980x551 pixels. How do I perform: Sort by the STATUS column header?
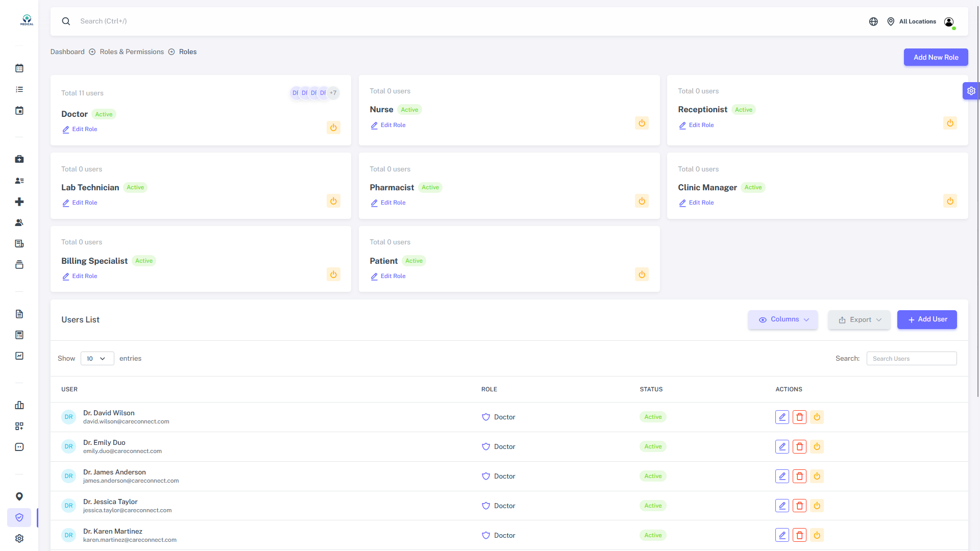651,389
